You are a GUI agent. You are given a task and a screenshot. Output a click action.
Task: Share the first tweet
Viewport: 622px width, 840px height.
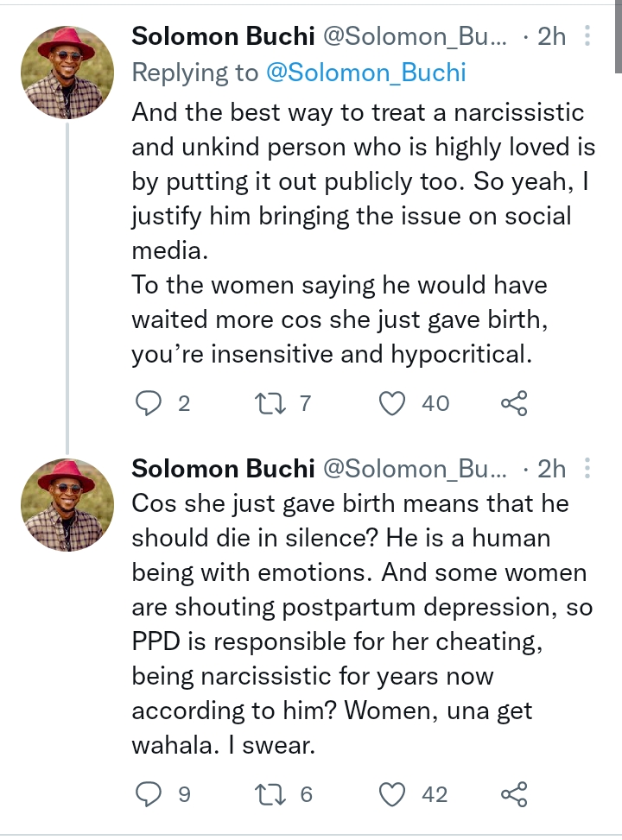(x=513, y=402)
